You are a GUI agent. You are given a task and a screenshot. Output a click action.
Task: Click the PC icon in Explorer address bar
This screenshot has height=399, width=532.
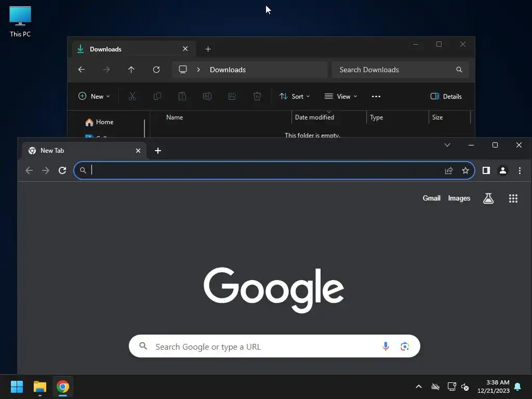click(x=183, y=70)
